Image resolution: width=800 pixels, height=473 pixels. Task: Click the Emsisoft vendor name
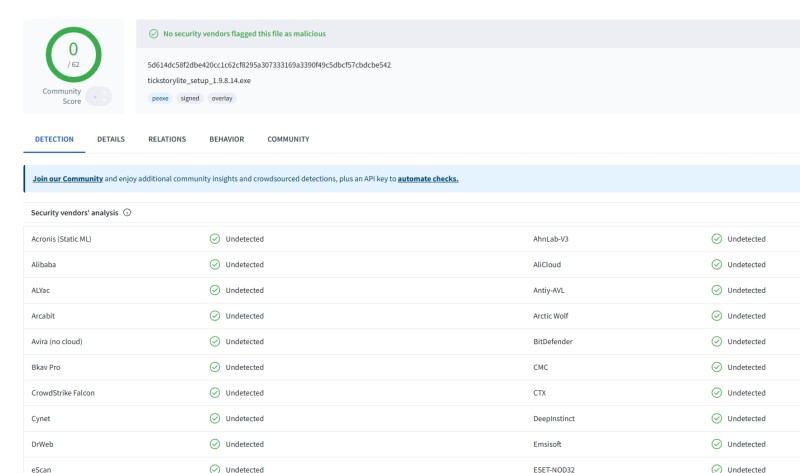coord(547,444)
